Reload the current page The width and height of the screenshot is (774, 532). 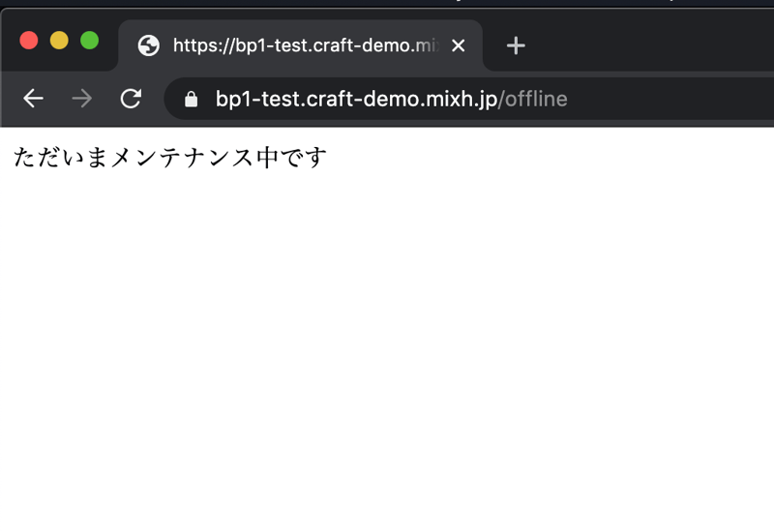click(131, 99)
